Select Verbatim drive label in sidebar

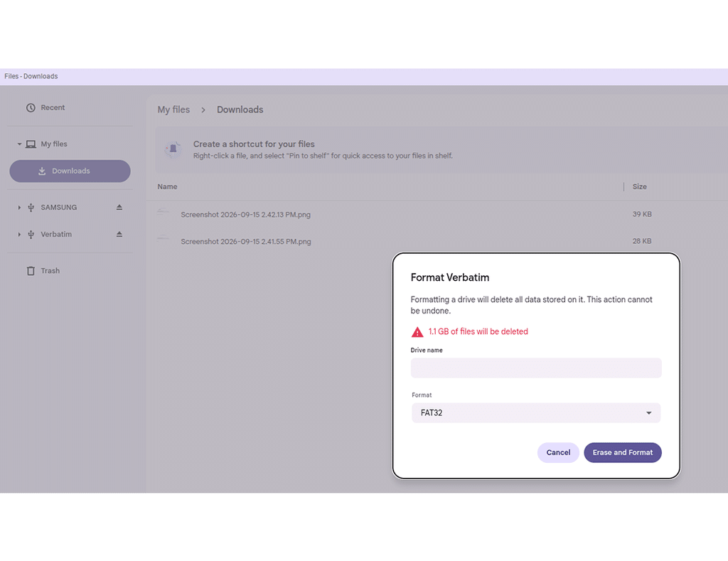(x=56, y=235)
